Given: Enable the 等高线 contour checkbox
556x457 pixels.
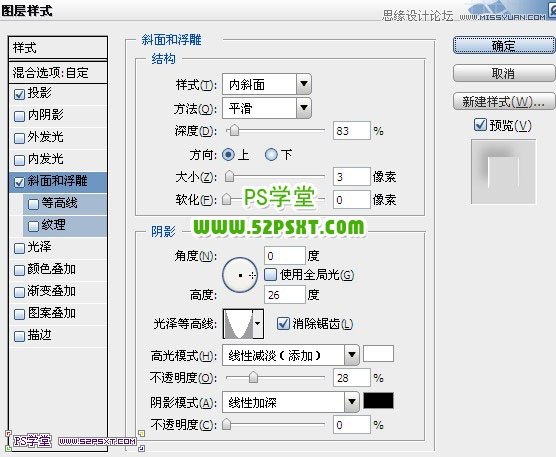Looking at the screenshot, I should (33, 204).
